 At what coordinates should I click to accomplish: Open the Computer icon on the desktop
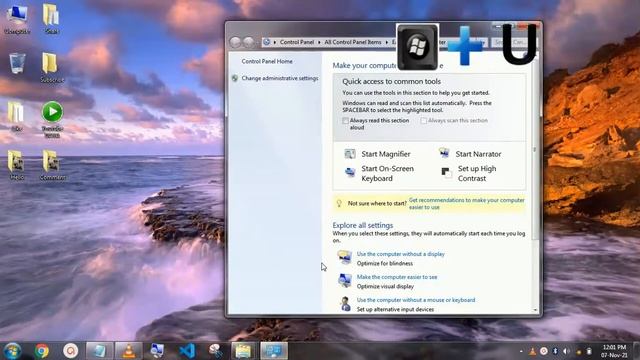(x=17, y=18)
